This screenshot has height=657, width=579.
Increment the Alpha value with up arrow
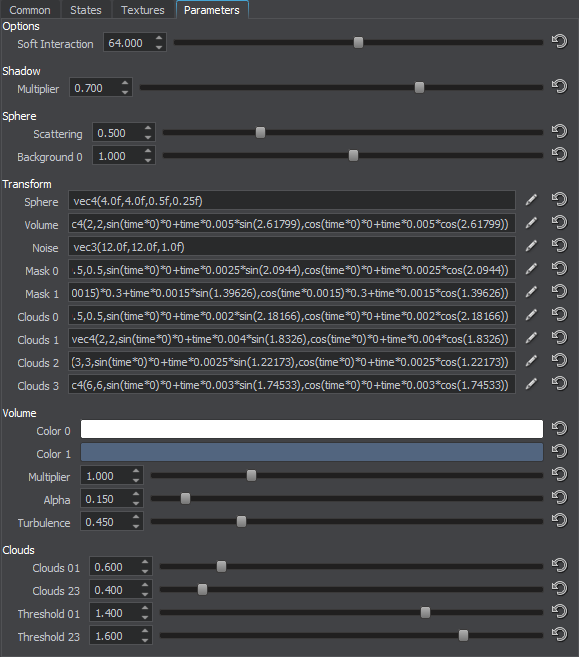pos(136,494)
